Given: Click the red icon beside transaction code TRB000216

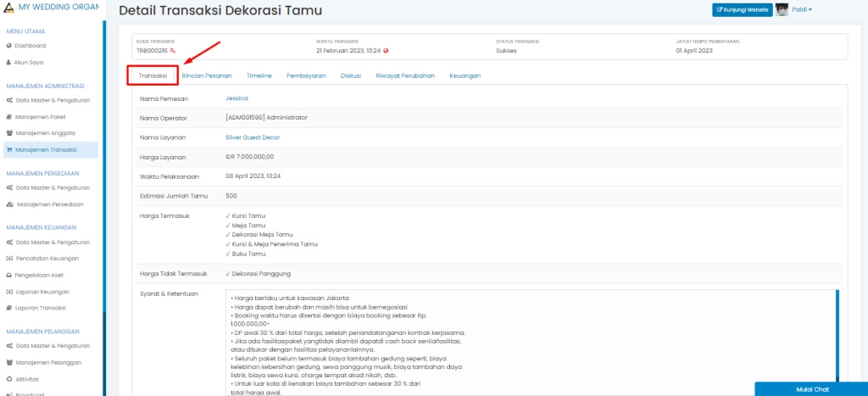Looking at the screenshot, I should point(172,51).
